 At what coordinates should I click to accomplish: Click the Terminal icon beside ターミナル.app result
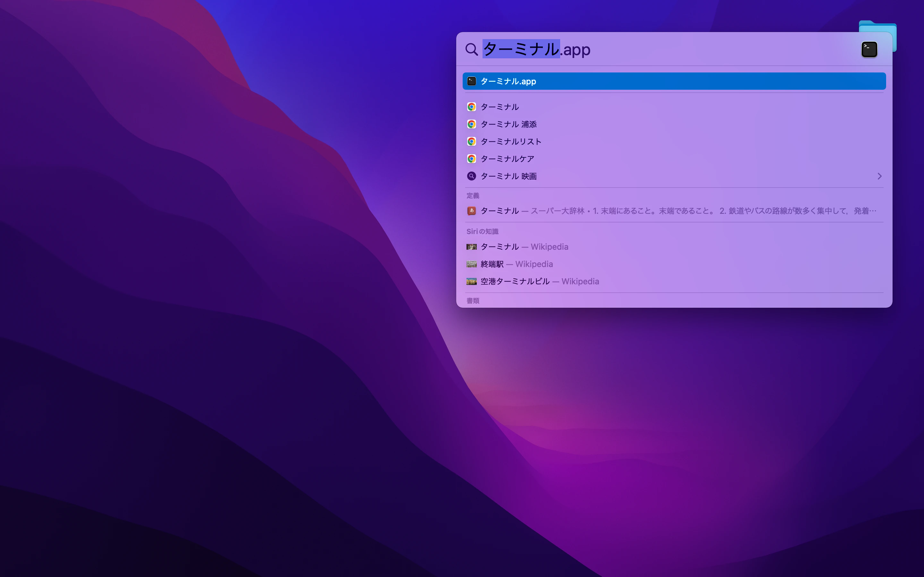point(472,81)
